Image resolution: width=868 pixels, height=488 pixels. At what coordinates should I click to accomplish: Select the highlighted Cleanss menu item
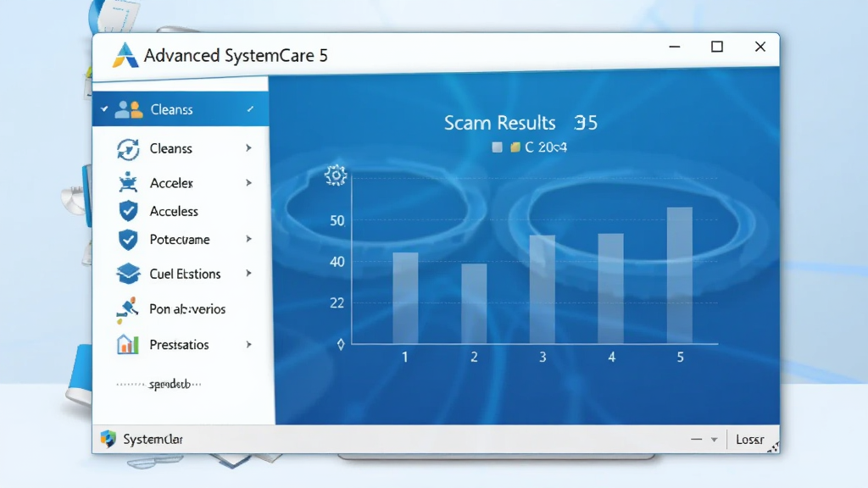click(181, 109)
